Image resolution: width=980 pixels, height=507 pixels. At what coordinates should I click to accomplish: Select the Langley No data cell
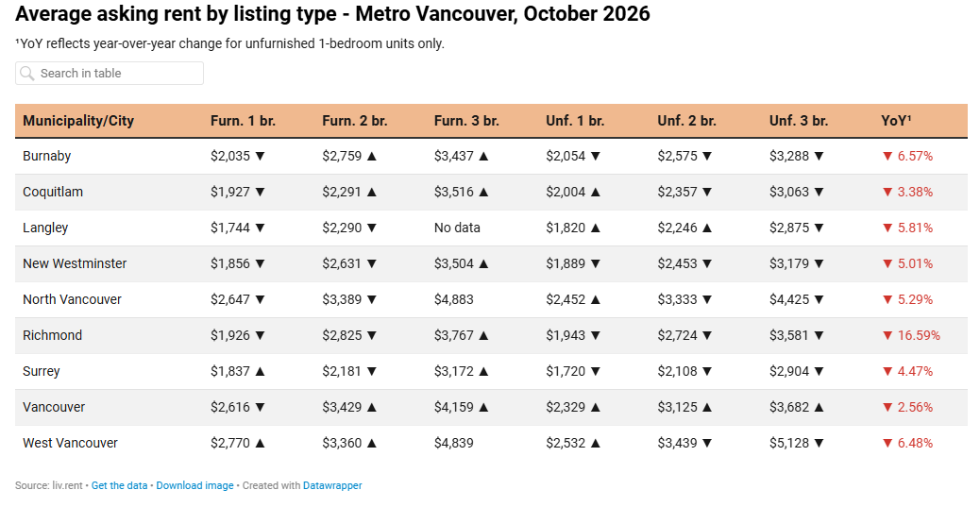click(x=458, y=228)
